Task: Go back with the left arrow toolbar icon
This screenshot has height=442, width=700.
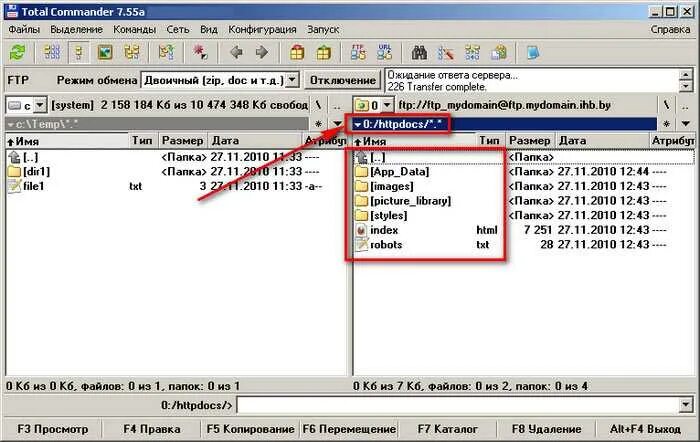Action: point(236,53)
